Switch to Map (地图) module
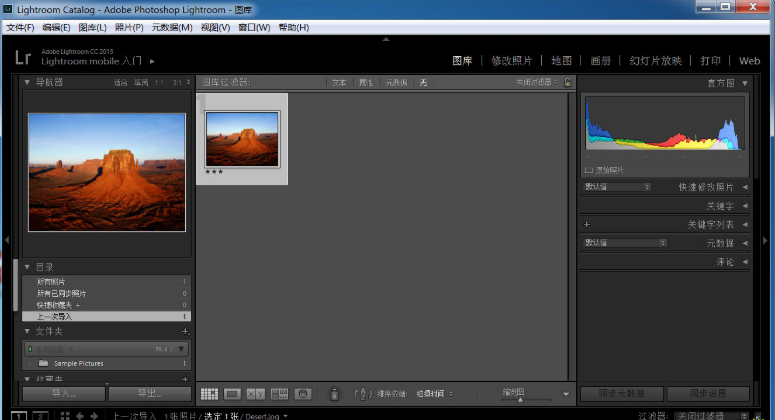 tap(561, 61)
